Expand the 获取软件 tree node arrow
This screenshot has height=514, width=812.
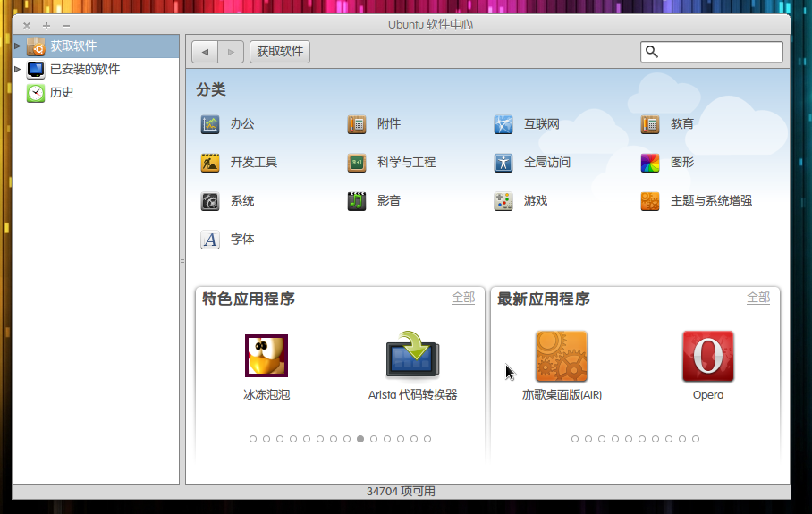pyautogui.click(x=18, y=46)
